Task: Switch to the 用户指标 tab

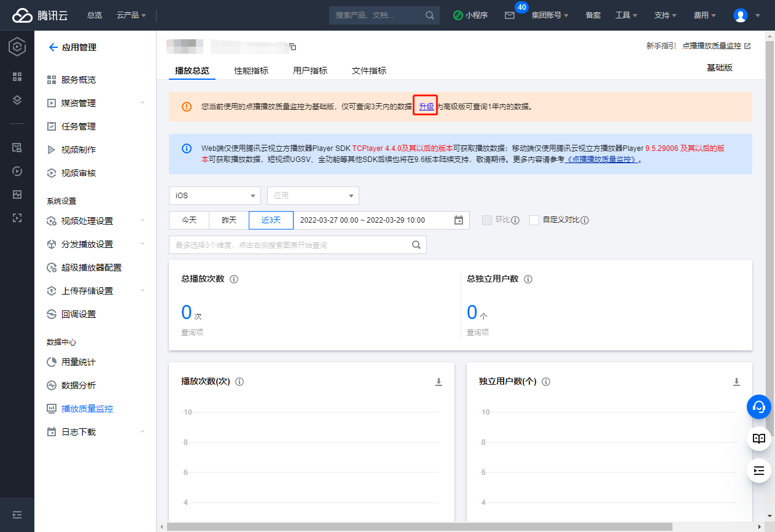Action: click(x=310, y=71)
